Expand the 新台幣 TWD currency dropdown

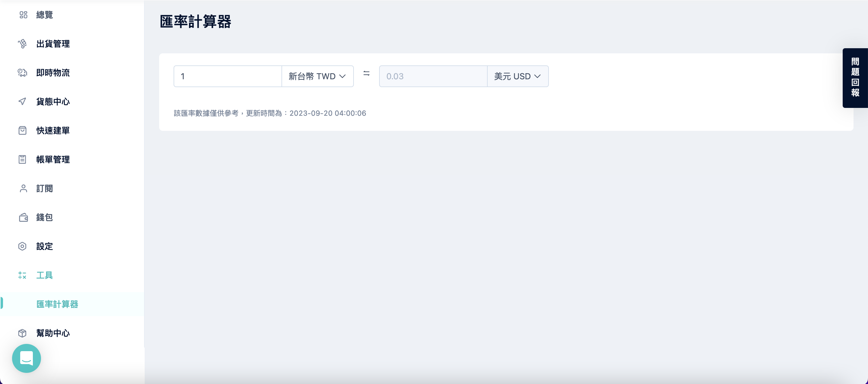(x=317, y=76)
